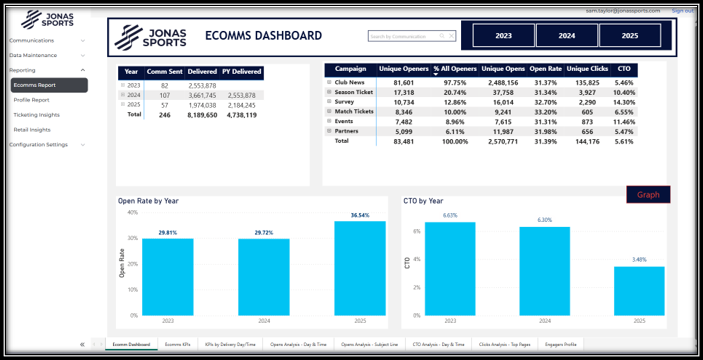Sort by the Open Rate column header
This screenshot has height=360, width=703.
click(x=545, y=69)
